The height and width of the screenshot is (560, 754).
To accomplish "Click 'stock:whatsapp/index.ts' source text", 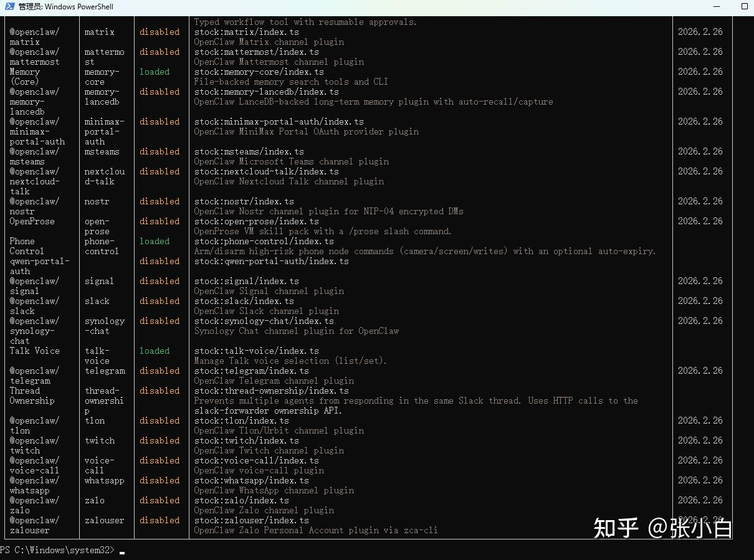I will point(252,480).
